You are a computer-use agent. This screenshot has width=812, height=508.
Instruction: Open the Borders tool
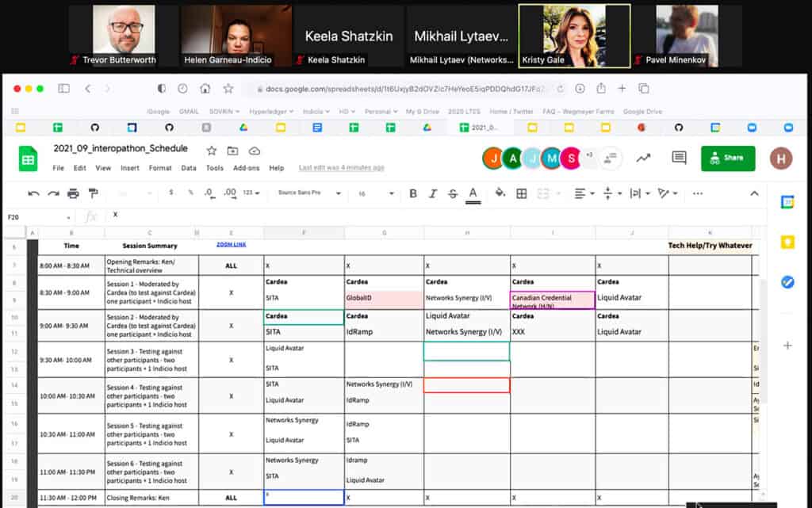pyautogui.click(x=522, y=193)
